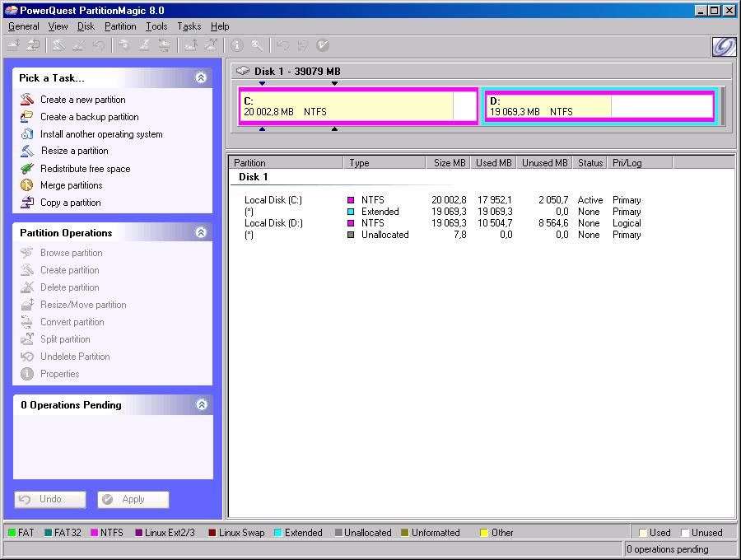Click the Unused MB column header
The height and width of the screenshot is (560, 741).
point(544,162)
